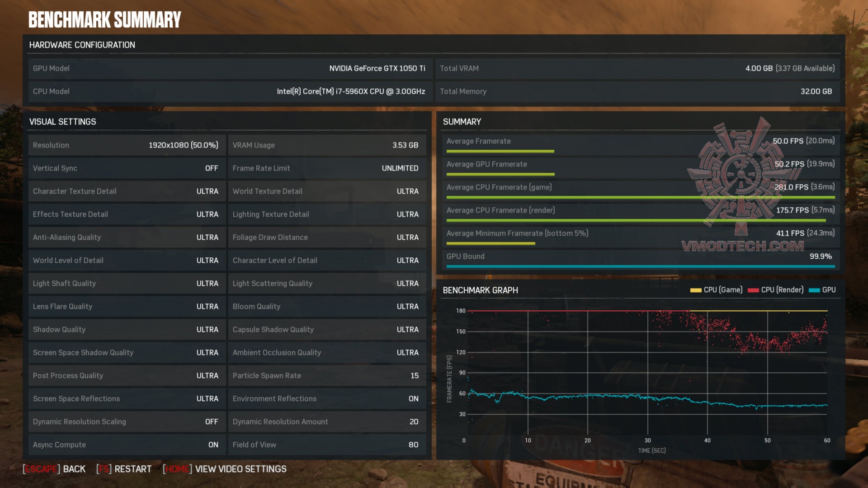
Task: Click the Light Scattering Quality label
Action: coord(273,284)
